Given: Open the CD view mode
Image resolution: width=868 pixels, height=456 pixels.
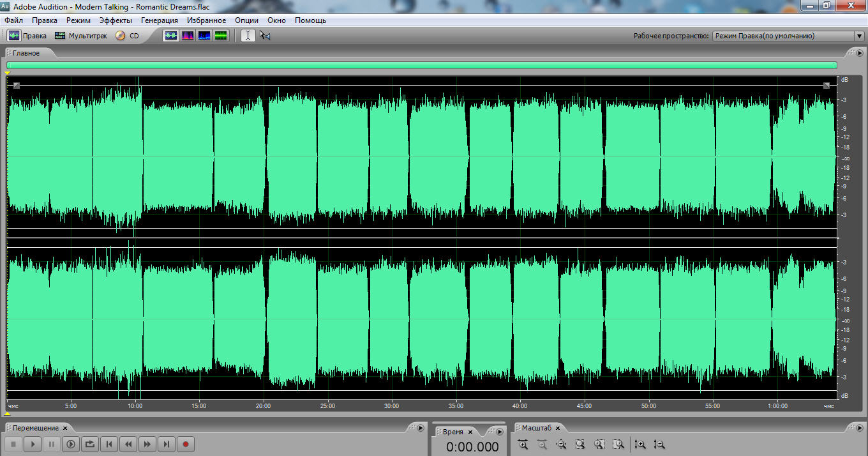Looking at the screenshot, I should click(127, 36).
